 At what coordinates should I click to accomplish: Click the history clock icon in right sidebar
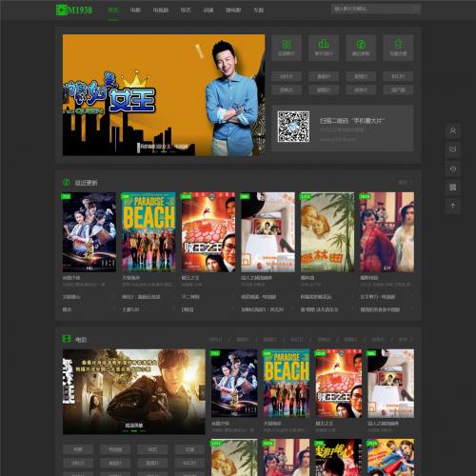(x=453, y=169)
